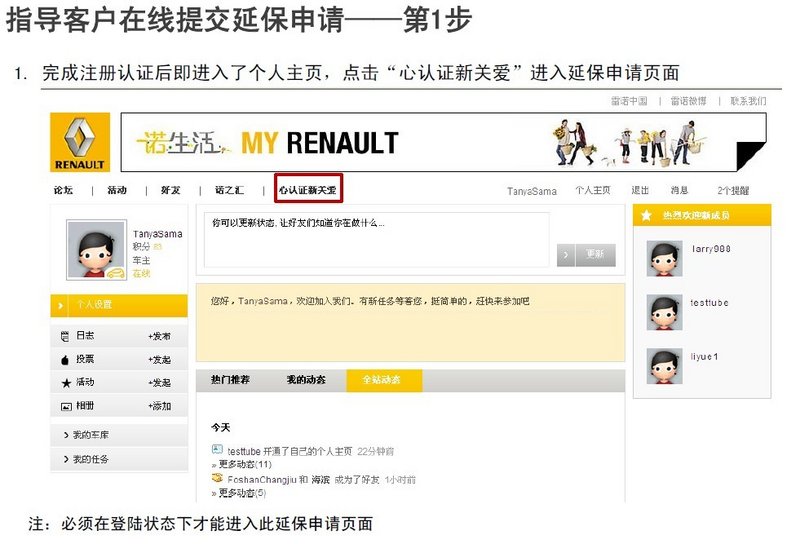Open testtube name in new members panel
800x544 pixels.
709,303
